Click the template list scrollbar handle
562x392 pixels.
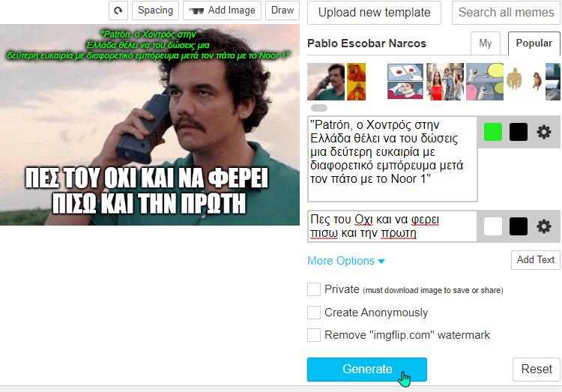(x=319, y=108)
